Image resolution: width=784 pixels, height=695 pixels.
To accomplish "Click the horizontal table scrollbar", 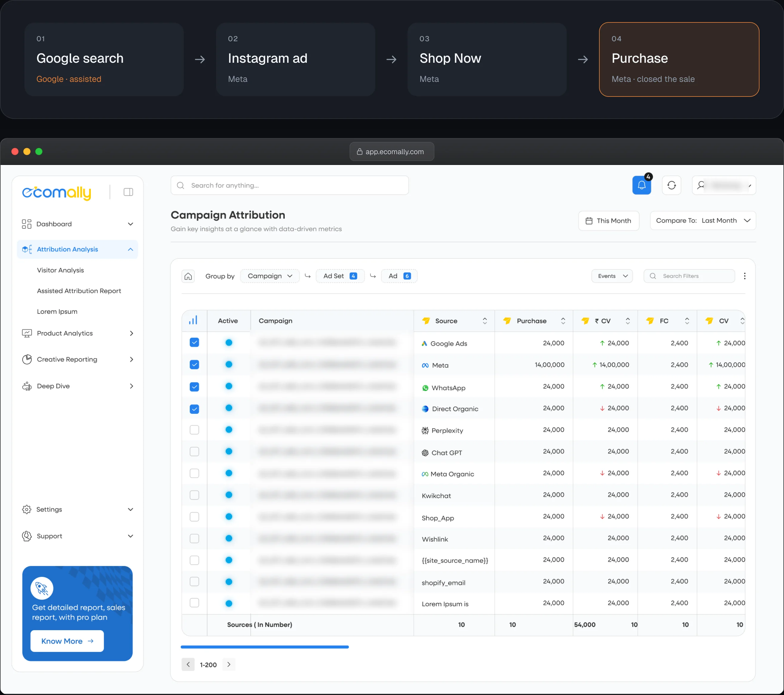I will pos(265,647).
